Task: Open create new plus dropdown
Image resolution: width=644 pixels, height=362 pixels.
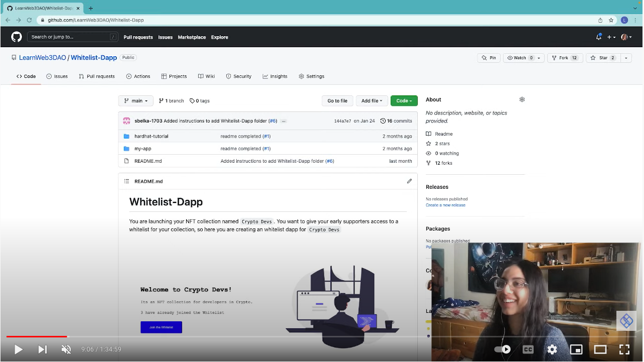Action: 611,37
